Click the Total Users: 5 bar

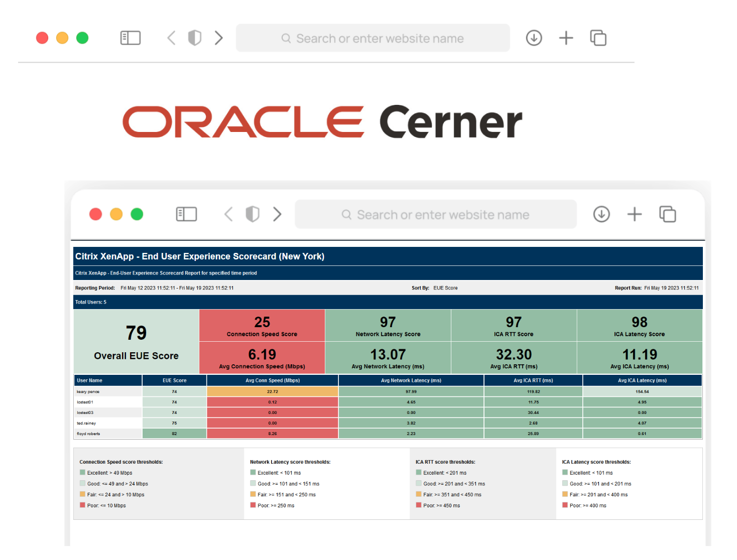(388, 302)
